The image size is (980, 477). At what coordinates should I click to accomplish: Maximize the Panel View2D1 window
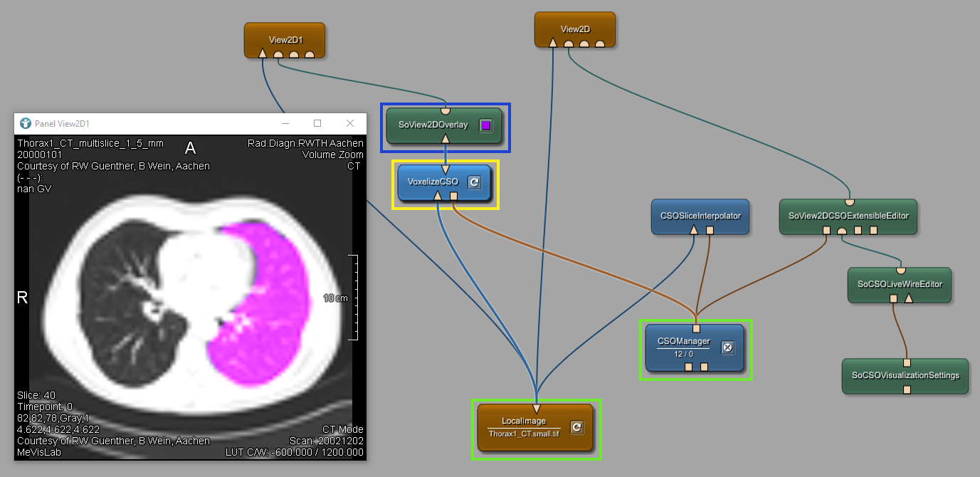(x=317, y=123)
